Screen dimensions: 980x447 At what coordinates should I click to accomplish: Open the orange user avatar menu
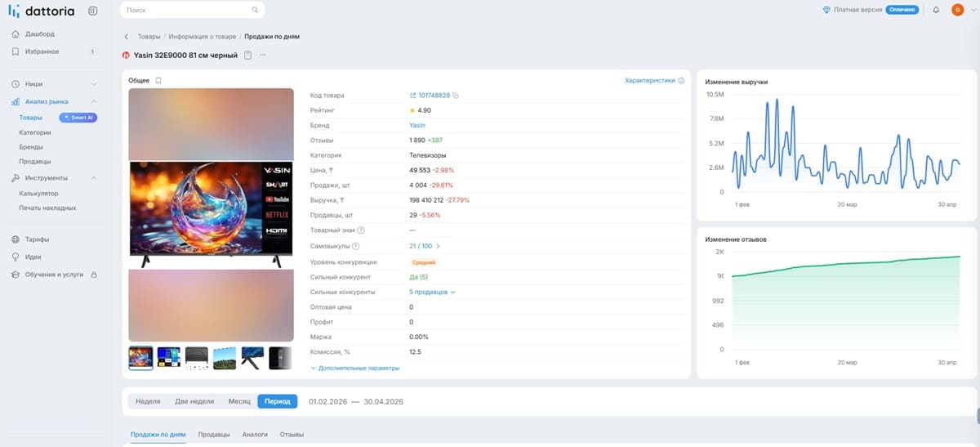point(958,10)
